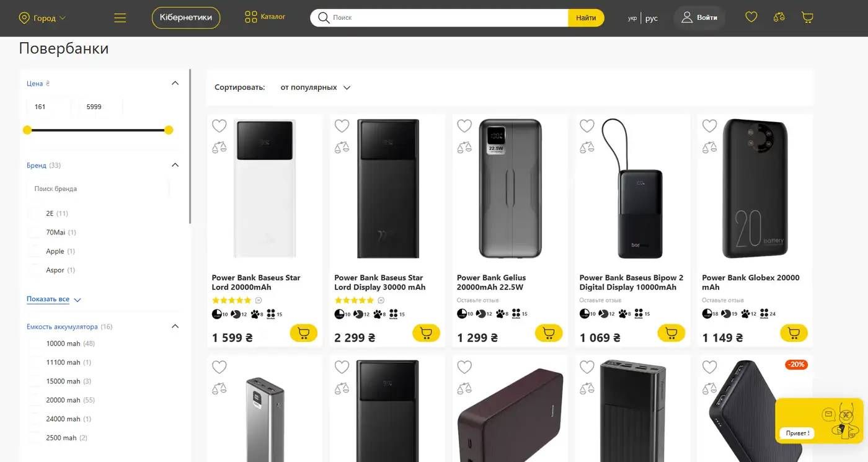Open the sort dropdown от популярных
This screenshot has height=462, width=868.
(316, 87)
